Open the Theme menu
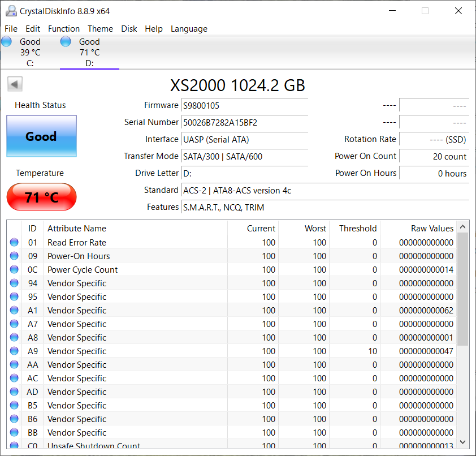The width and height of the screenshot is (476, 456). pyautogui.click(x=100, y=29)
